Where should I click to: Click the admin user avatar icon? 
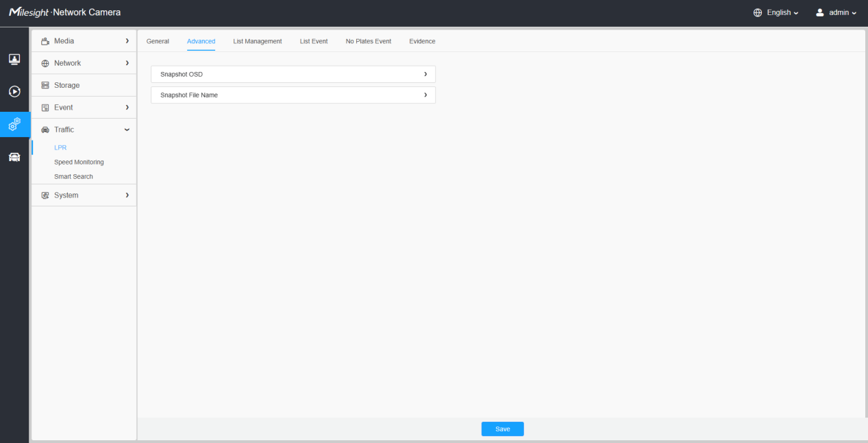click(819, 12)
